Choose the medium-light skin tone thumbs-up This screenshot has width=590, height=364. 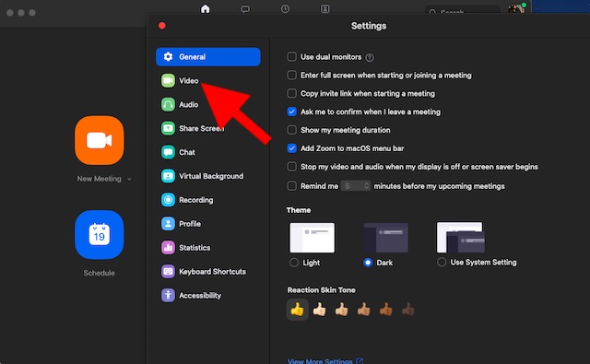point(342,310)
